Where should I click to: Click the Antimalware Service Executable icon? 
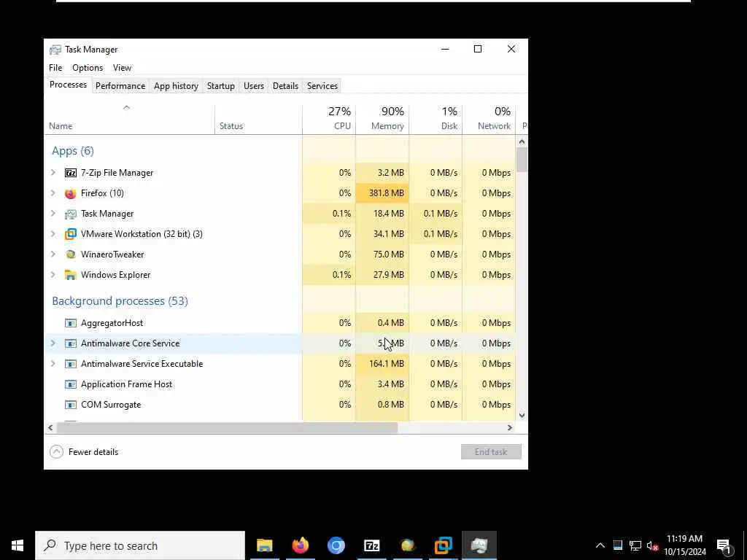pyautogui.click(x=71, y=364)
